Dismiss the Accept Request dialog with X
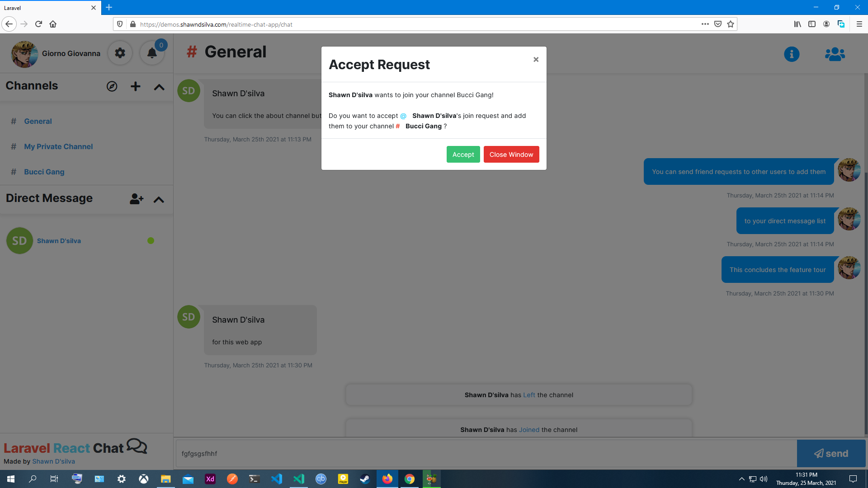The height and width of the screenshot is (488, 868). [536, 60]
